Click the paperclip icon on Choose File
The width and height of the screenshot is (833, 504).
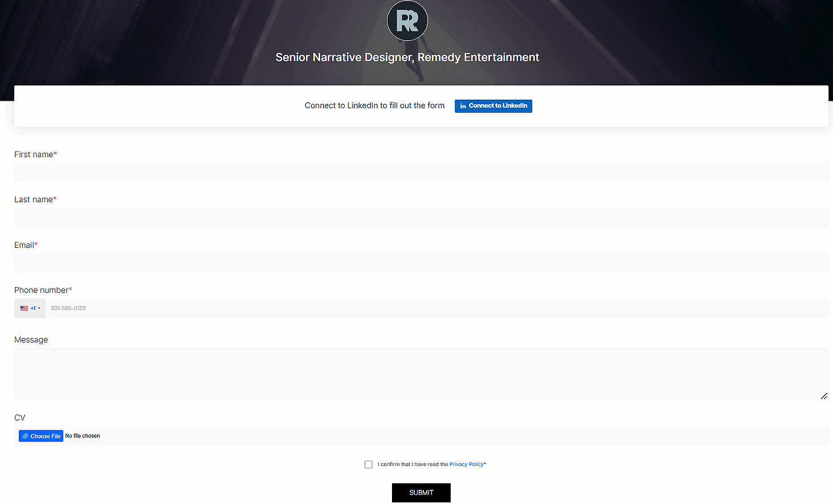tap(26, 436)
